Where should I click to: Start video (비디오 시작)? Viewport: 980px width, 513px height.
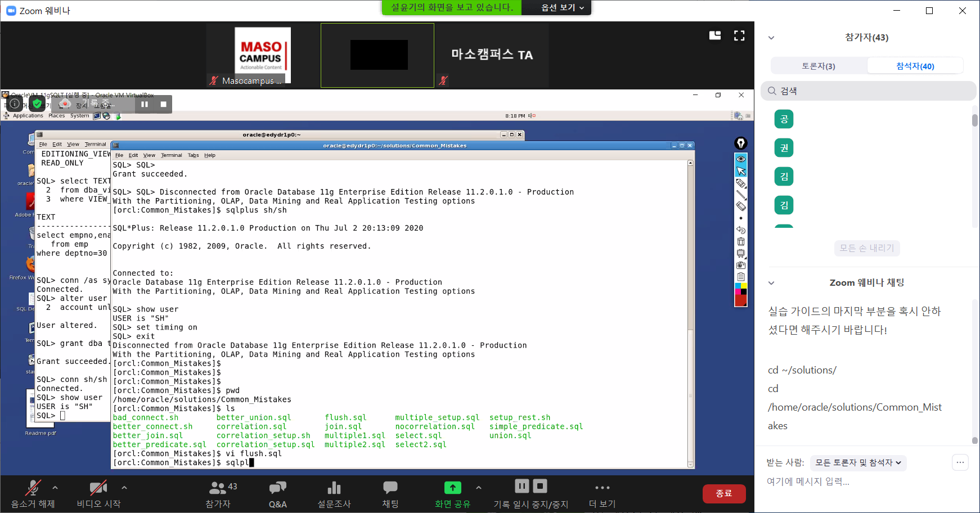[98, 488]
